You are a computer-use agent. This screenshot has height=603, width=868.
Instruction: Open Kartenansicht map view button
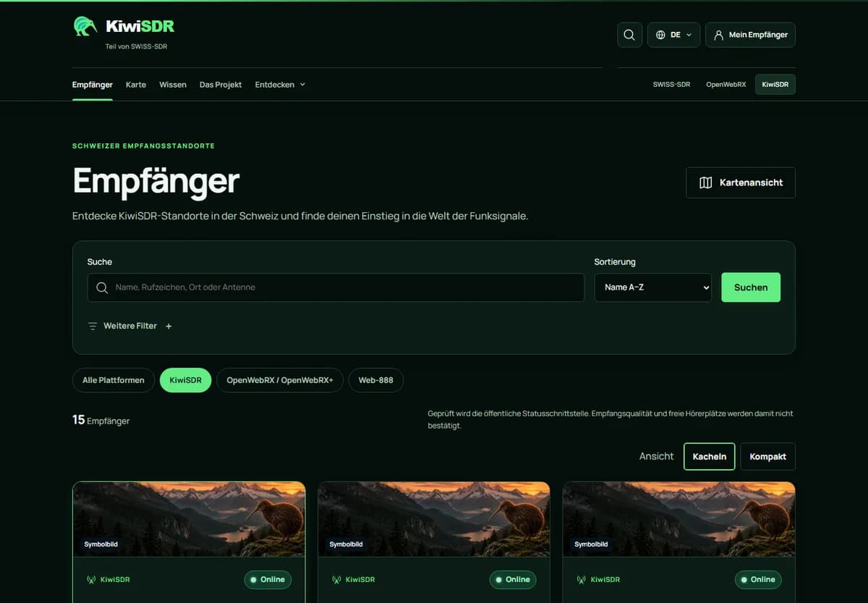[741, 182]
